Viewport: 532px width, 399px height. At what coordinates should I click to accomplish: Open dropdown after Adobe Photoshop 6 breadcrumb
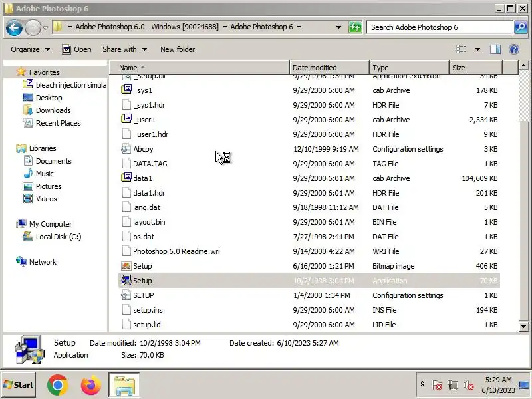299,27
